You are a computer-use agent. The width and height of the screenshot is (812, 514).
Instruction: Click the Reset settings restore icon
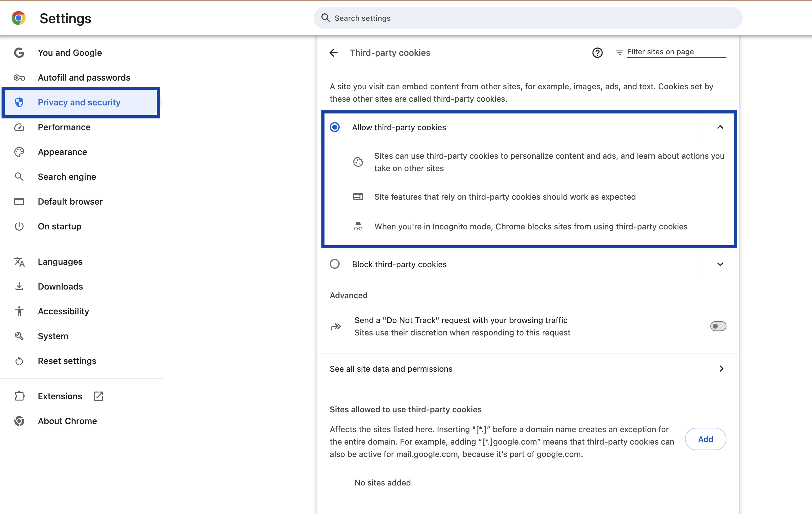click(19, 361)
